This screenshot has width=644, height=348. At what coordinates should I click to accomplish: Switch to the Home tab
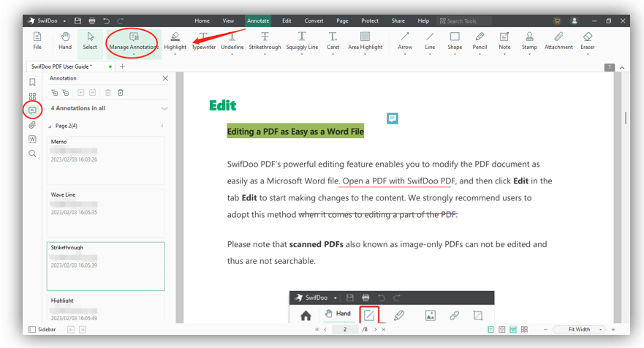click(x=202, y=21)
